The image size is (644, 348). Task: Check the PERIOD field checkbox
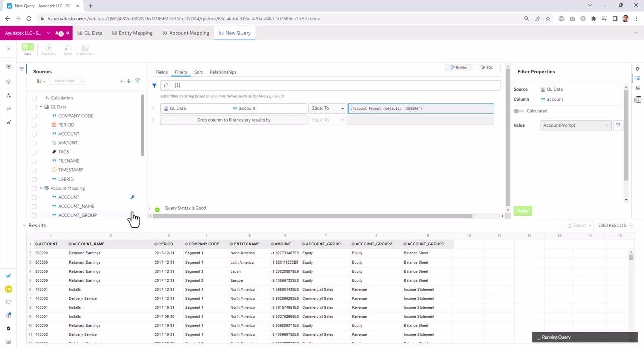tap(34, 125)
